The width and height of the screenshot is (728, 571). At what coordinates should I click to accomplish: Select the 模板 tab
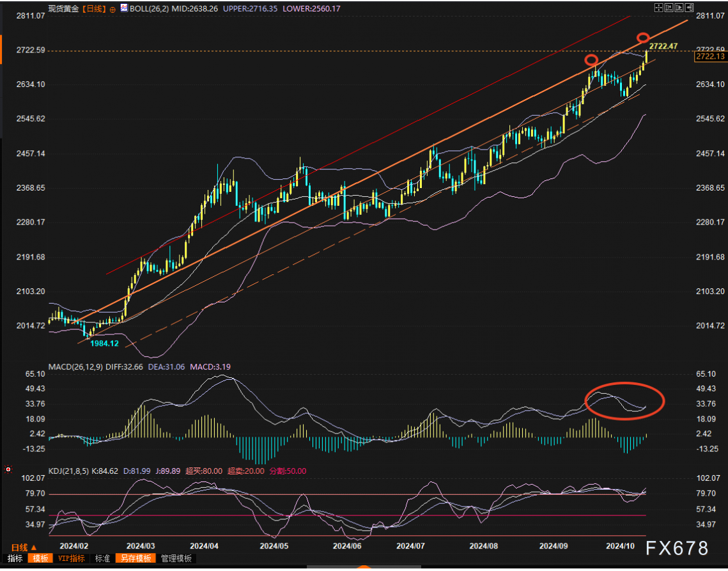click(x=40, y=558)
